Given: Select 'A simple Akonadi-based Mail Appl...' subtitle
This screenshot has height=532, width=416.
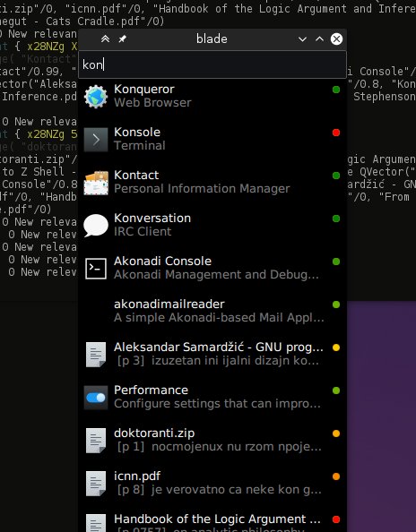Looking at the screenshot, I should [x=219, y=318].
